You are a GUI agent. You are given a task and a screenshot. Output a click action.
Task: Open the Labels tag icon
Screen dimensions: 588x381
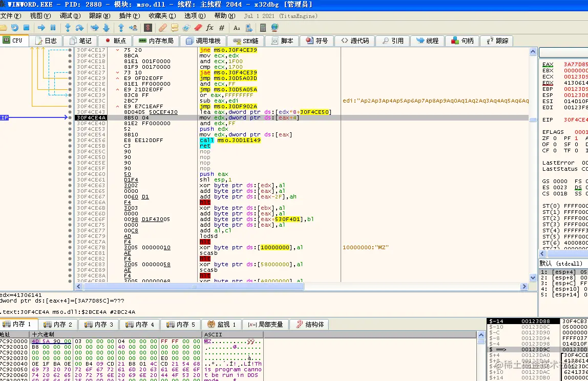click(x=186, y=27)
